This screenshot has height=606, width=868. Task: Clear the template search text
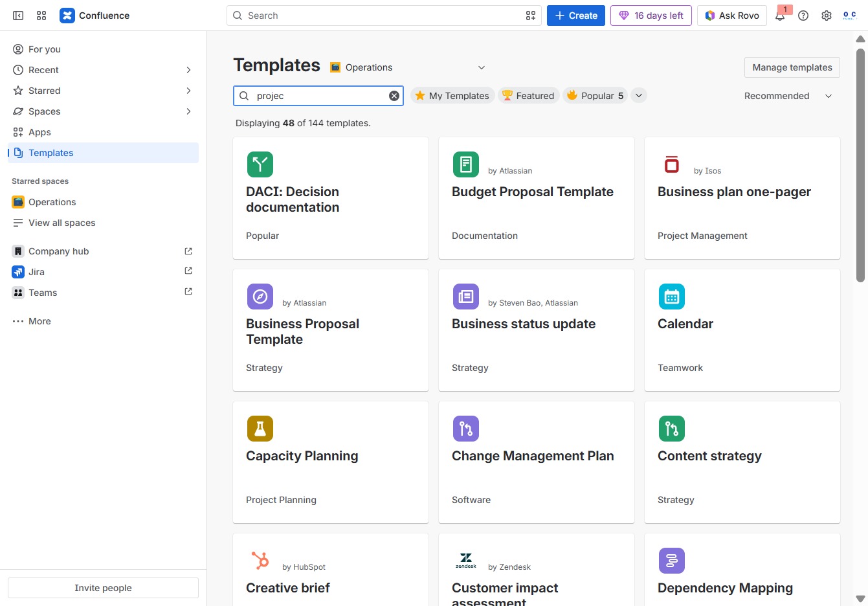tap(394, 96)
